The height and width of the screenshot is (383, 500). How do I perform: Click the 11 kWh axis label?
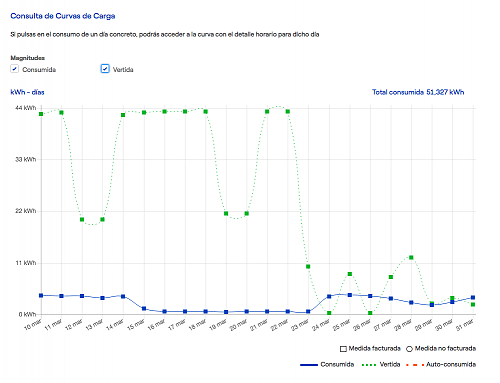26,263
